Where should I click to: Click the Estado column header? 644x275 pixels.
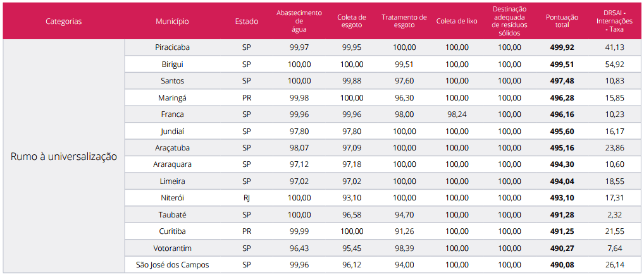[x=246, y=21]
